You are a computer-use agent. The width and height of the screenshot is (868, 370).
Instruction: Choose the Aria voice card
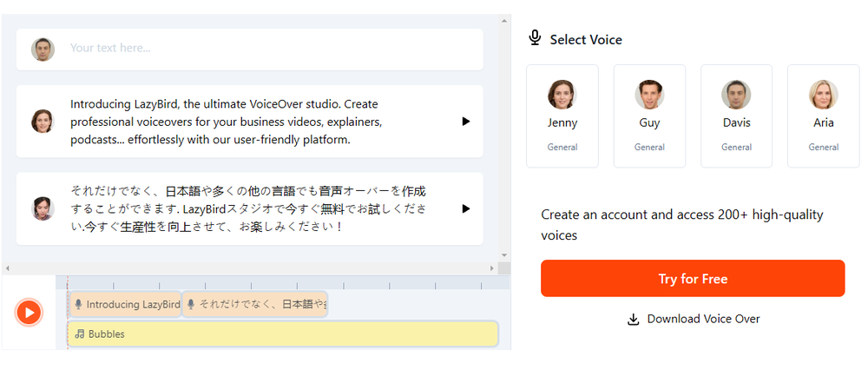pos(823,116)
